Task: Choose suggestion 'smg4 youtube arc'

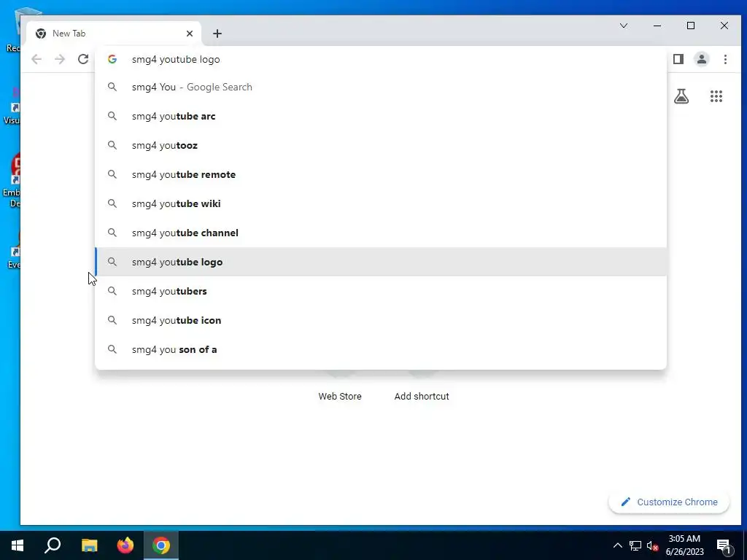Action: (381, 116)
